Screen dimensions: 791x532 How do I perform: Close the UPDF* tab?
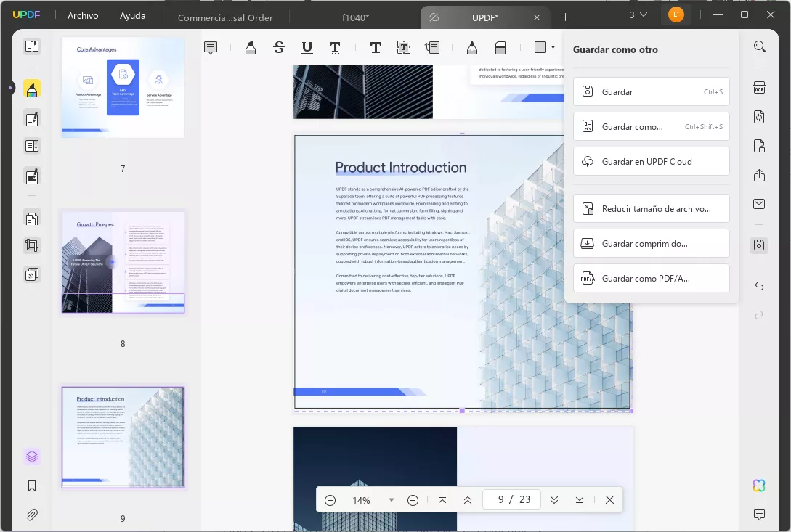537,17
